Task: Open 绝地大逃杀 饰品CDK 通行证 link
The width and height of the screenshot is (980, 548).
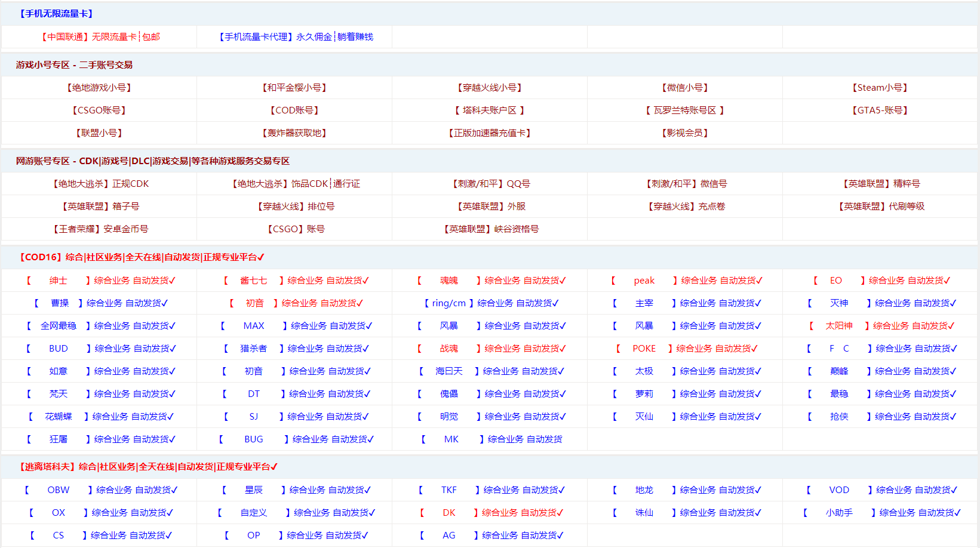Action: [x=295, y=183]
